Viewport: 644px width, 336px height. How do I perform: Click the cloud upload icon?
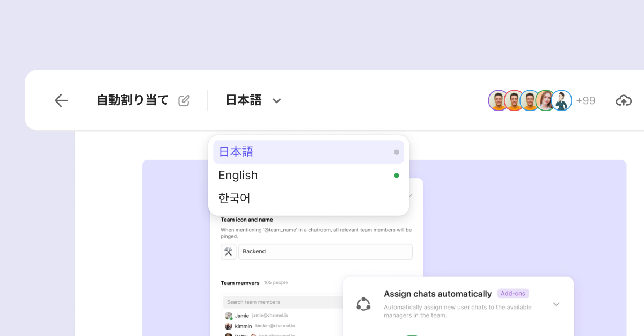pyautogui.click(x=623, y=100)
